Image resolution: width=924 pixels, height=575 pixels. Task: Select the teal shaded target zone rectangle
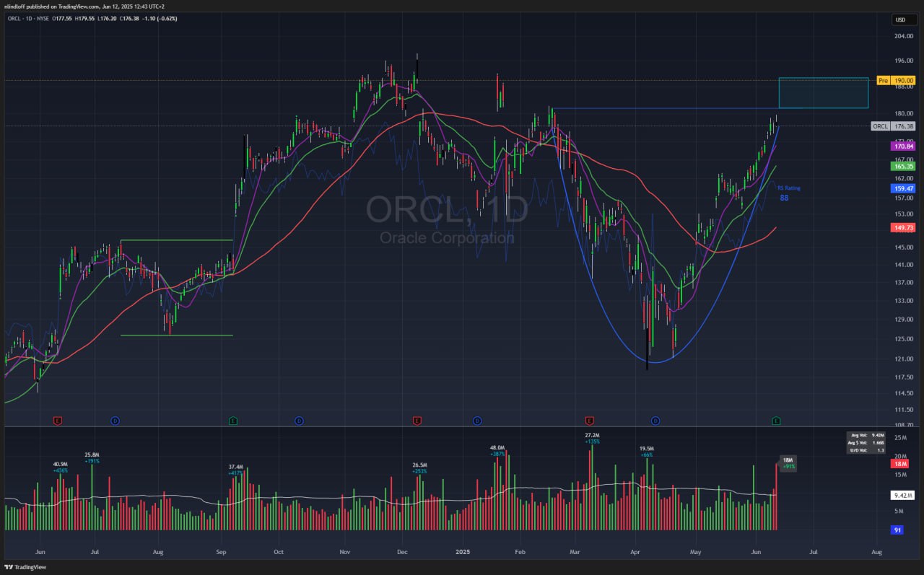click(823, 93)
